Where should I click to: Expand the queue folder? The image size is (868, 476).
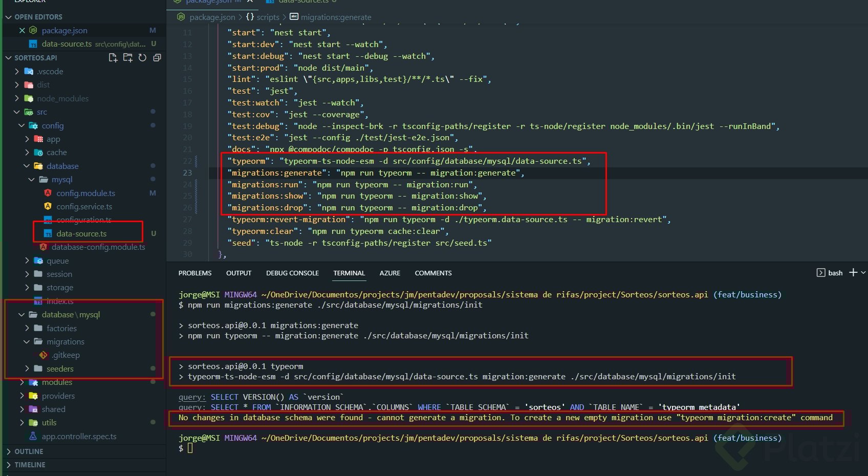pyautogui.click(x=27, y=261)
